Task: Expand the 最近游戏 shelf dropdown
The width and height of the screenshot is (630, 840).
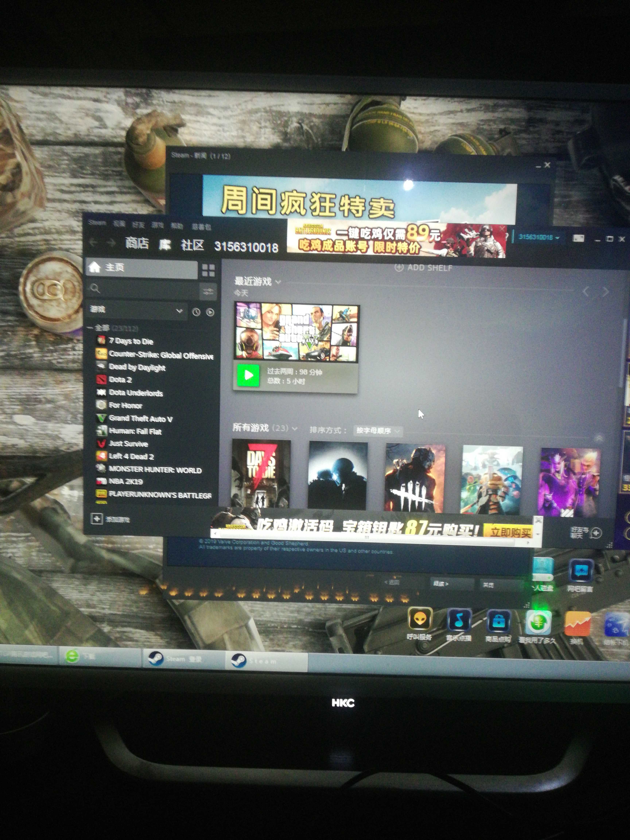Action: tap(278, 282)
